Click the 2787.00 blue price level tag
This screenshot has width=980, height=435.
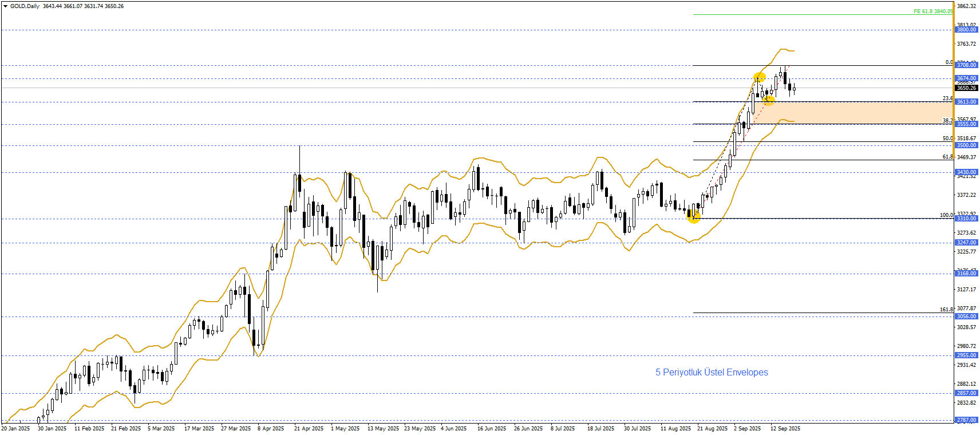click(x=966, y=420)
